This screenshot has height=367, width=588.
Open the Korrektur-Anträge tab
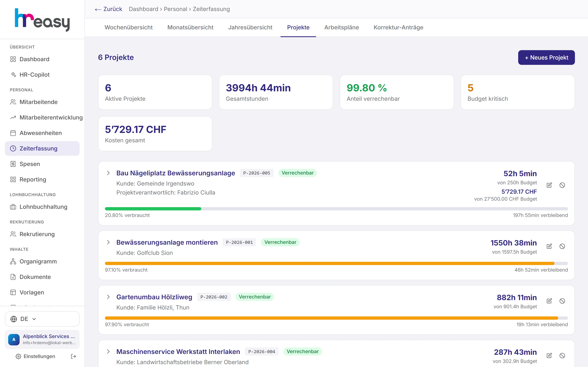click(399, 28)
